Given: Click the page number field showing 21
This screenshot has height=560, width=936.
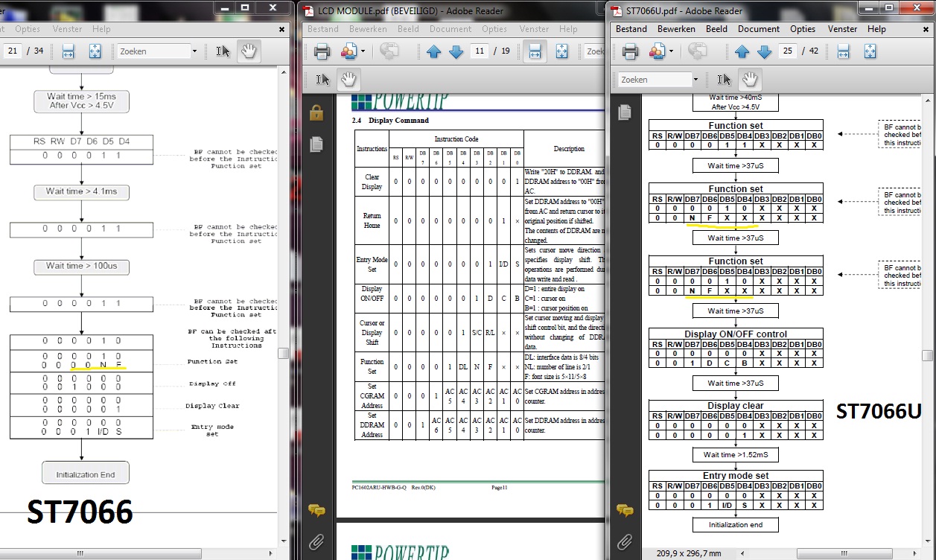Looking at the screenshot, I should [x=12, y=51].
